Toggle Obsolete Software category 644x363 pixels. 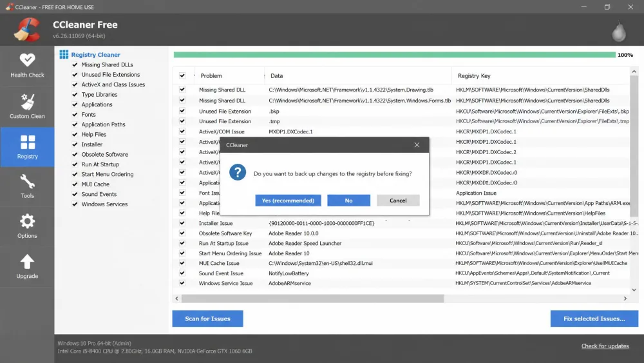(x=75, y=154)
